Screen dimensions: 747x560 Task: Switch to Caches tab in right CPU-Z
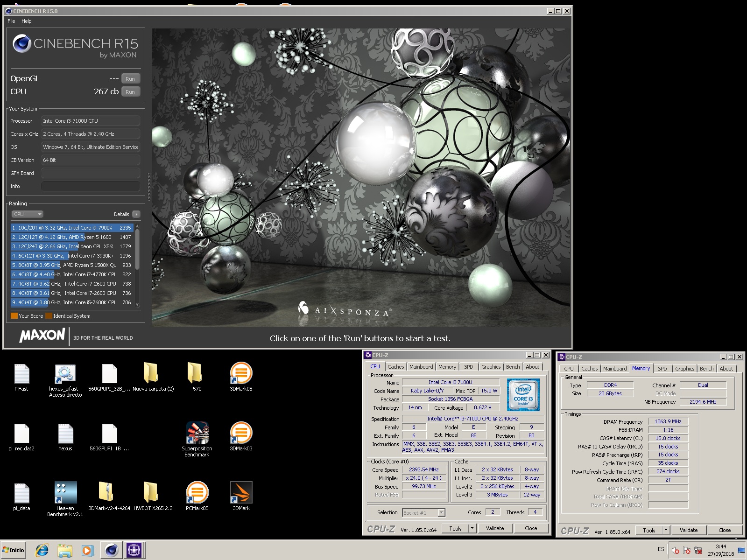pos(589,369)
